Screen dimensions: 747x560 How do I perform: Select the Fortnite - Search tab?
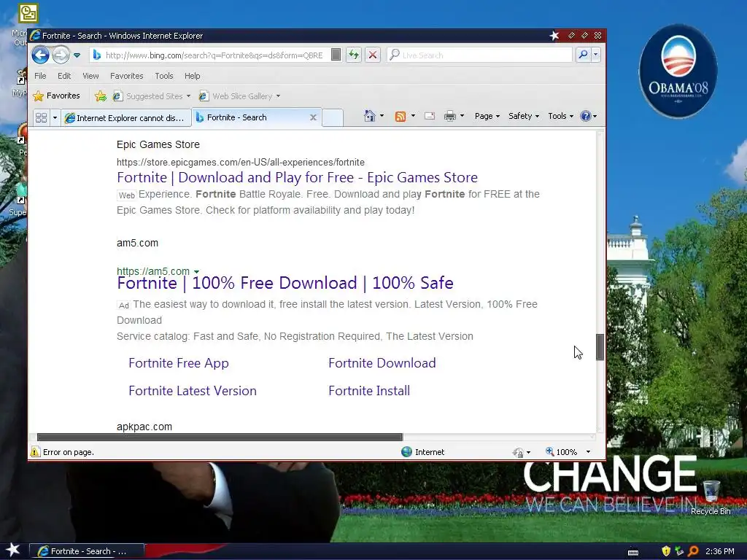point(252,117)
